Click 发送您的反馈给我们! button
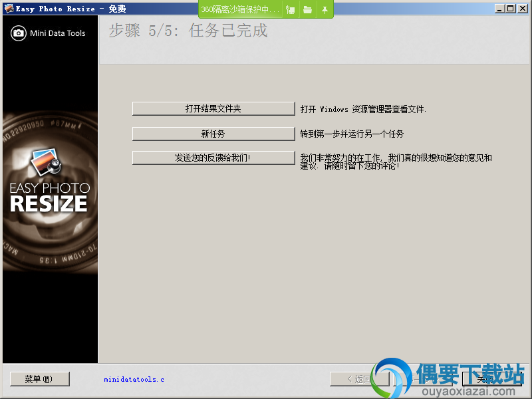 [x=213, y=158]
